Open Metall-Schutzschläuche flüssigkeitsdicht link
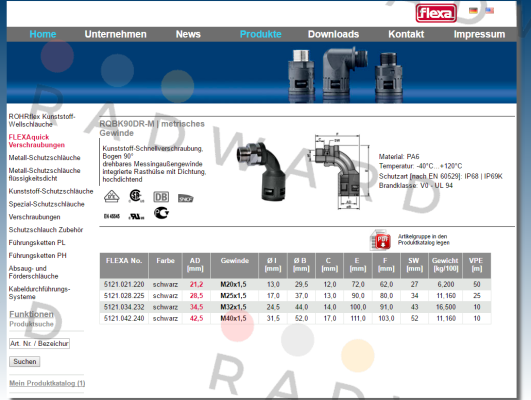This screenshot has height=400, width=531. pyautogui.click(x=44, y=174)
